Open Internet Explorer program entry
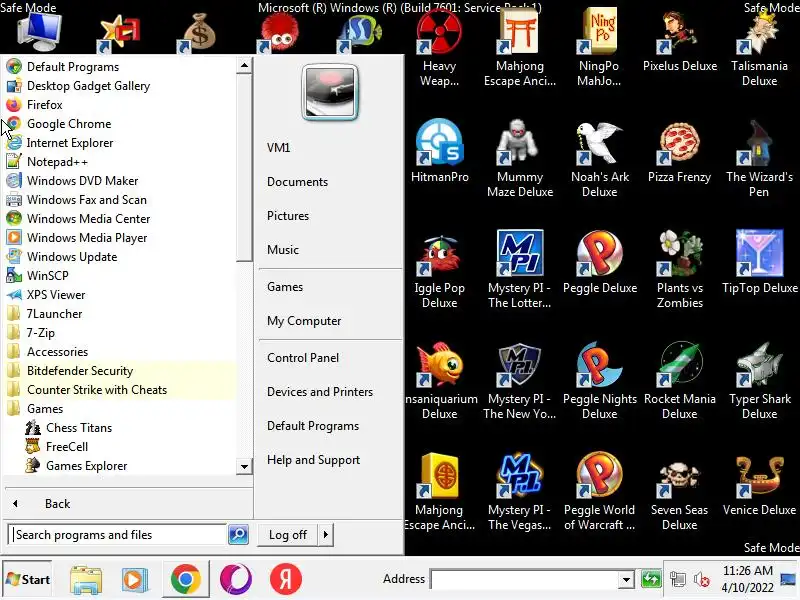Viewport: 800px width, 600px height. coord(70,143)
